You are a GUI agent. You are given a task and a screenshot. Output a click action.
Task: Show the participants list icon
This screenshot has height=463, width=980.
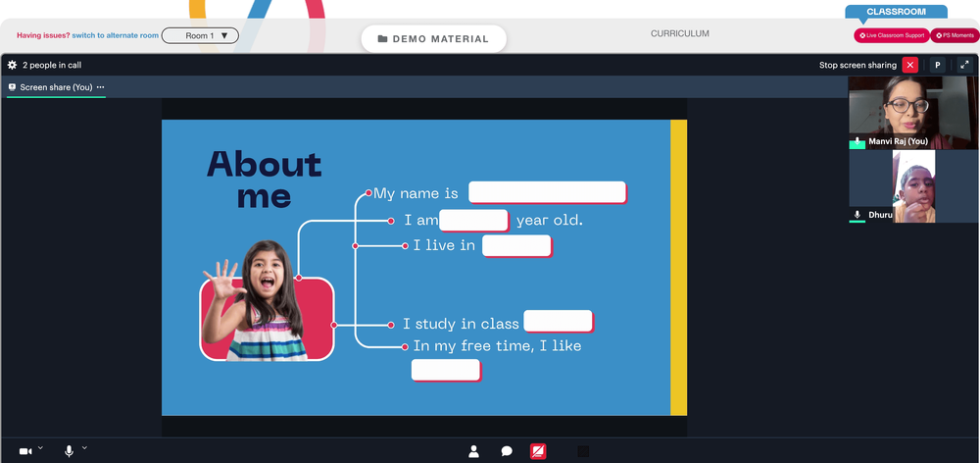[x=473, y=451]
